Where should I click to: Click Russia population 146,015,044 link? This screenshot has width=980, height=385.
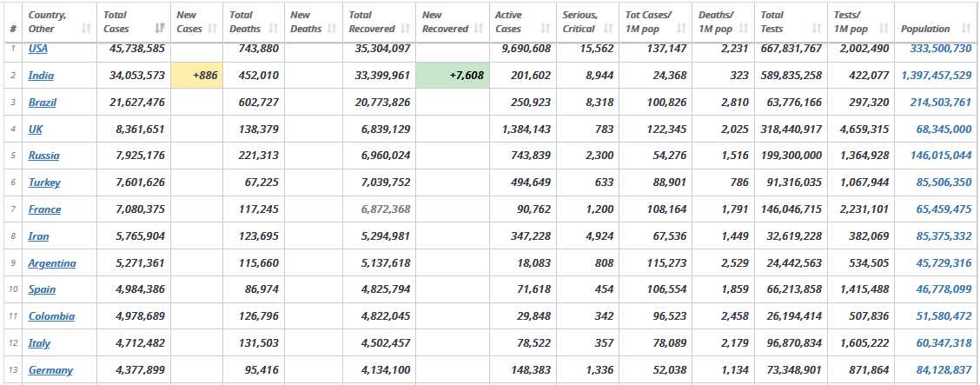[941, 156]
